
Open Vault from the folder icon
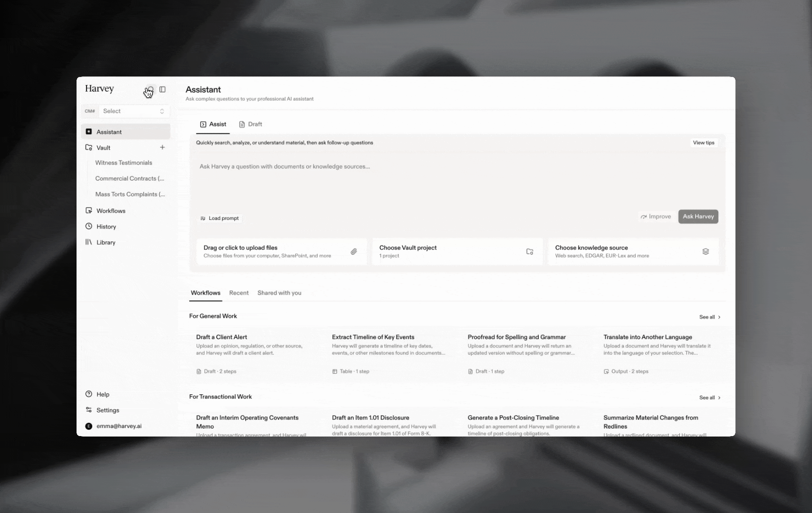coord(88,147)
